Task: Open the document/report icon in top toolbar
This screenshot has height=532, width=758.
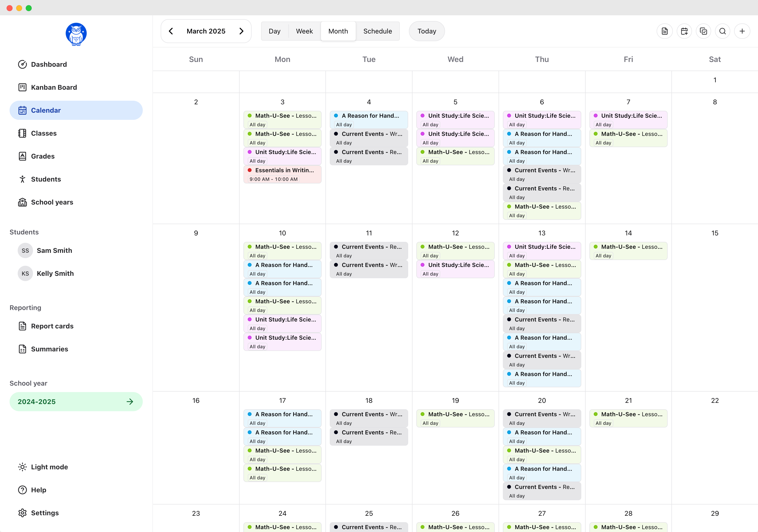Action: [665, 31]
